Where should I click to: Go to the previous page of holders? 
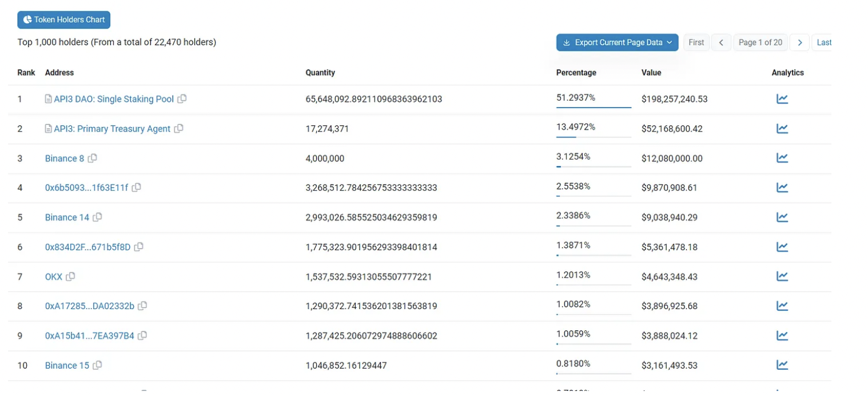coord(721,42)
